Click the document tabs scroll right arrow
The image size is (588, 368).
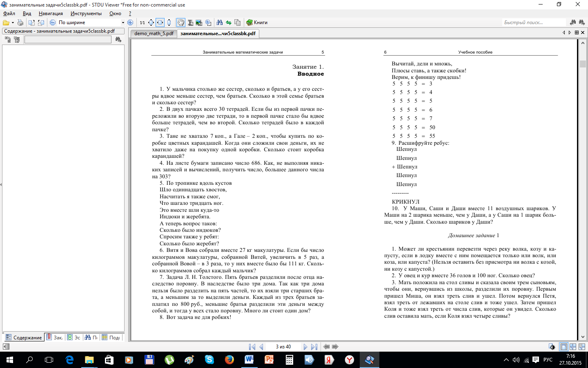click(570, 33)
